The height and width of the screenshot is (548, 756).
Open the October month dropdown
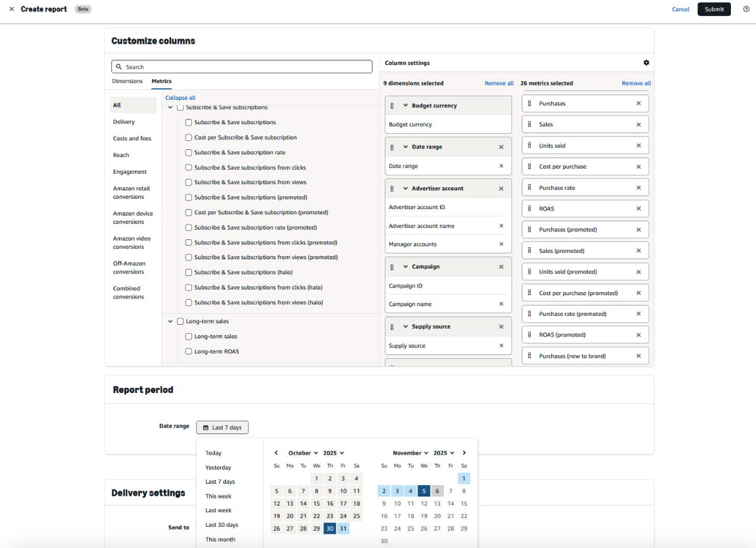303,453
